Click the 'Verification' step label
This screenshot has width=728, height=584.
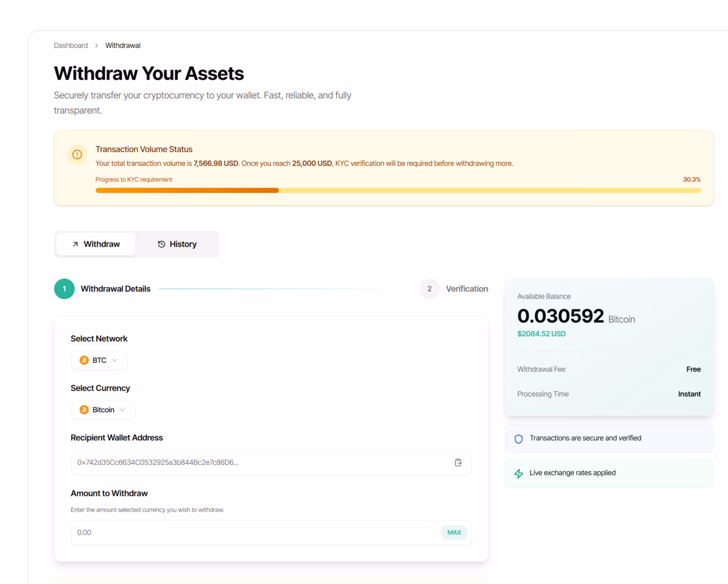pyautogui.click(x=467, y=289)
